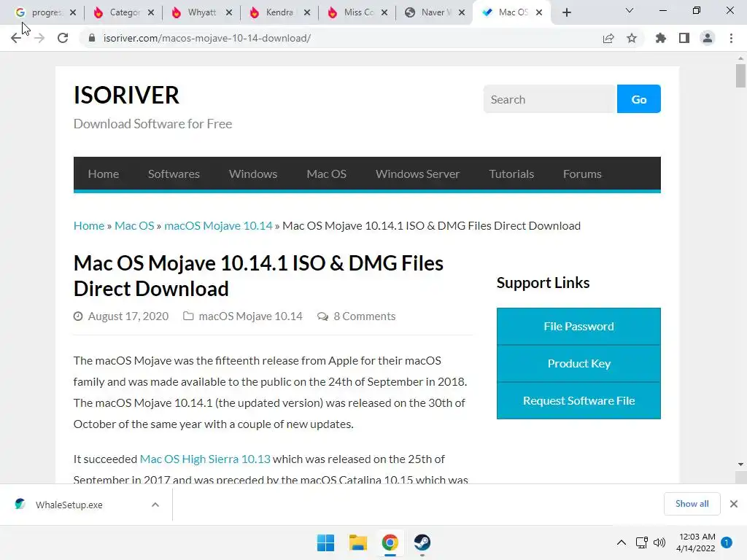This screenshot has height=560, width=747.
Task: Show hidden system tray icons
Action: click(x=622, y=542)
